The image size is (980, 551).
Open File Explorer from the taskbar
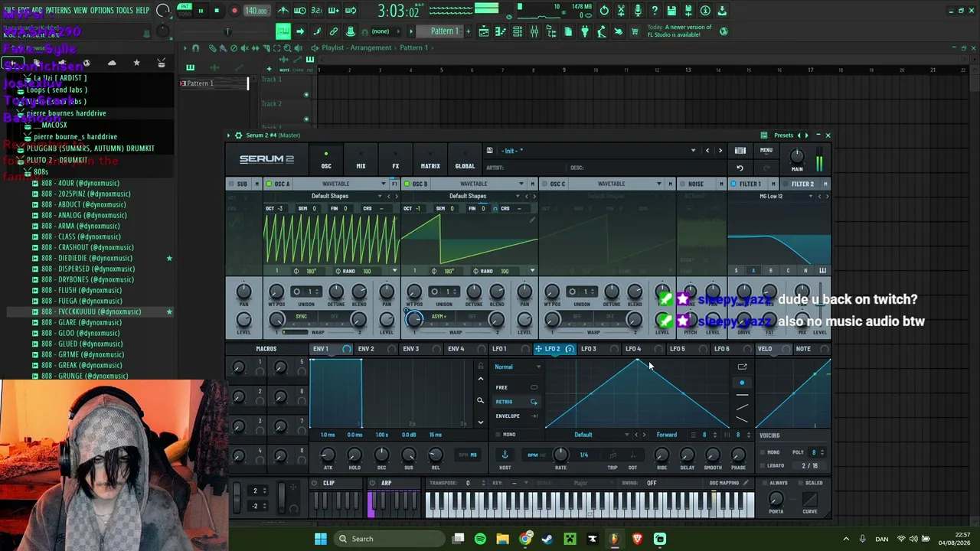[502, 539]
